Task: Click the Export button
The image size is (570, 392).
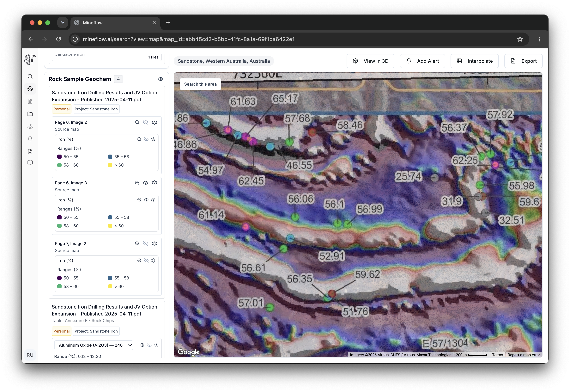Action: 523,61
